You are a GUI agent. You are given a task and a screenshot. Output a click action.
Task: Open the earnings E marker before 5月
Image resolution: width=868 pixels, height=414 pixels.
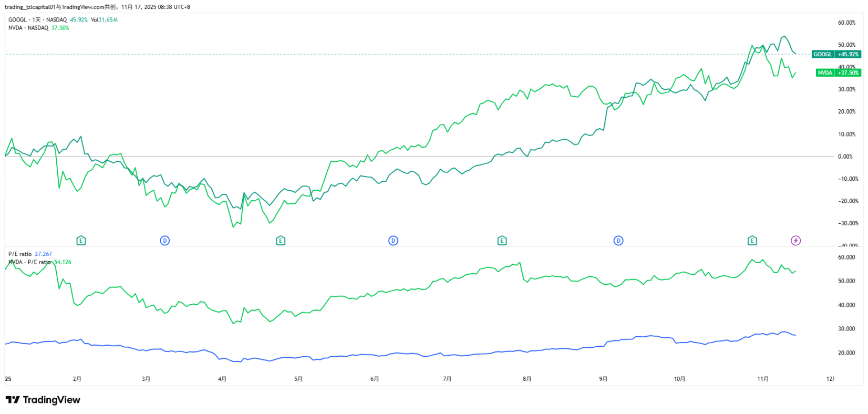click(x=281, y=241)
